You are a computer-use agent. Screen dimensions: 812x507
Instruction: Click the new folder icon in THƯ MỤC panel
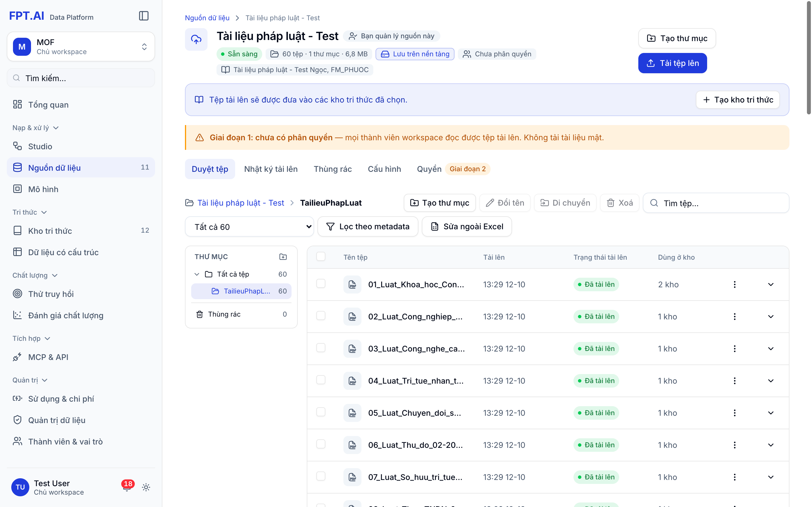click(x=283, y=257)
